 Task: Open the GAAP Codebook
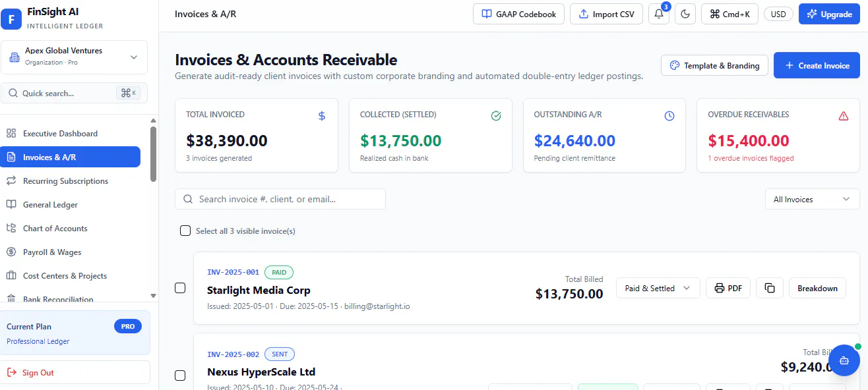pos(519,14)
